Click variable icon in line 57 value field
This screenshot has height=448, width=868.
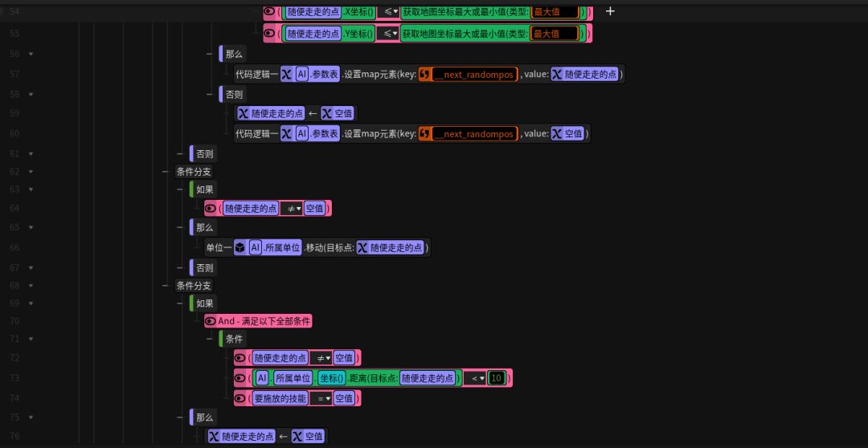click(557, 74)
